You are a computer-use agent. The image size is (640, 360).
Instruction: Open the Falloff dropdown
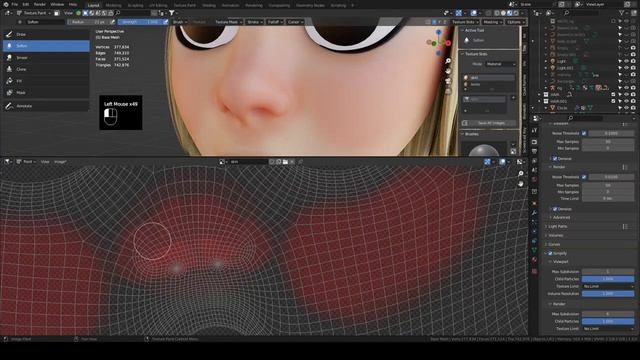(275, 22)
